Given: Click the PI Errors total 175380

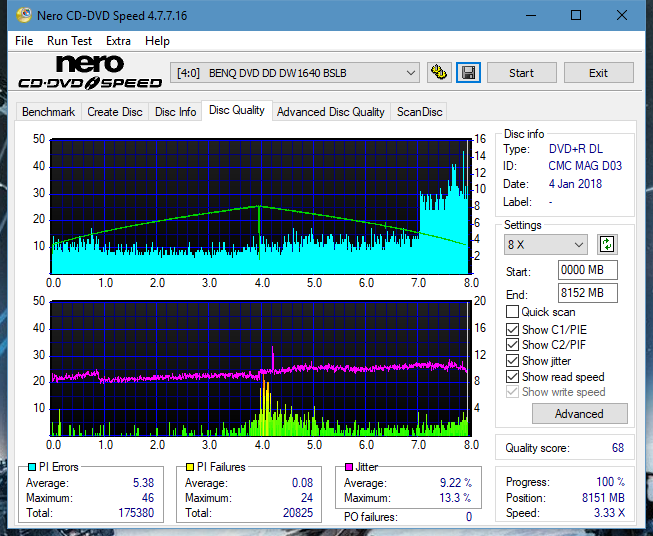Looking at the screenshot, I should (x=136, y=513).
